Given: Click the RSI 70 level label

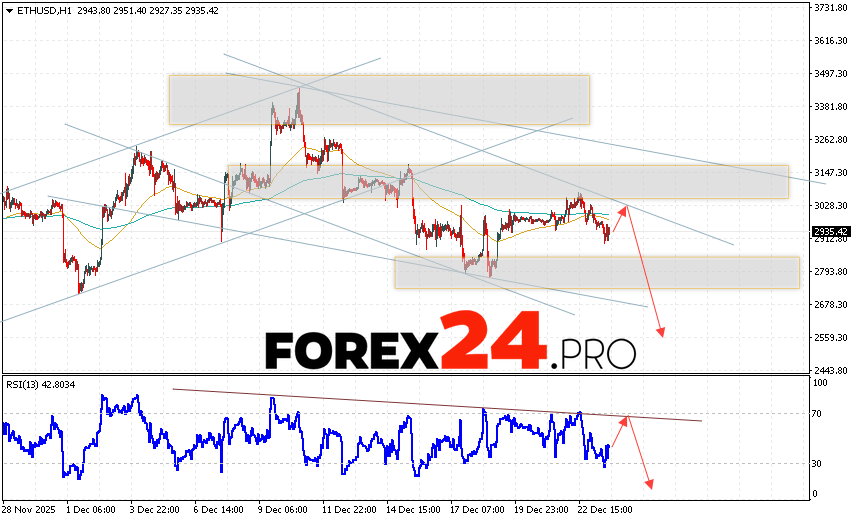Looking at the screenshot, I should tap(817, 413).
